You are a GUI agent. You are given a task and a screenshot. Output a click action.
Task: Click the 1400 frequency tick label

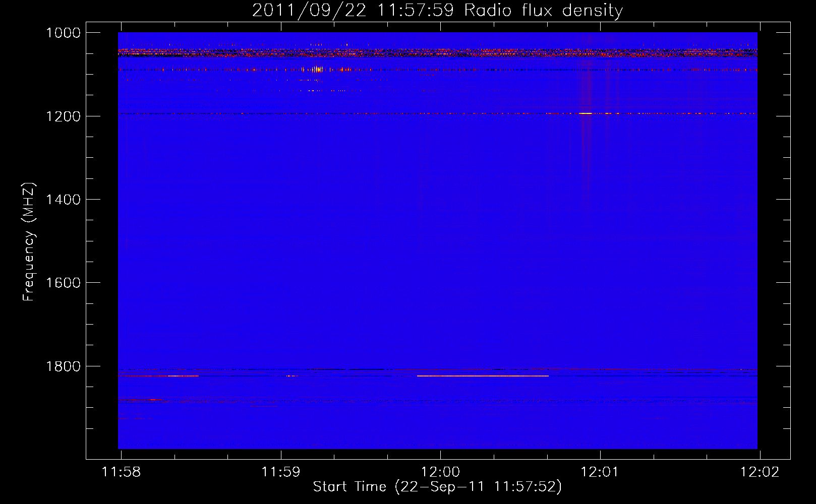[x=63, y=200]
